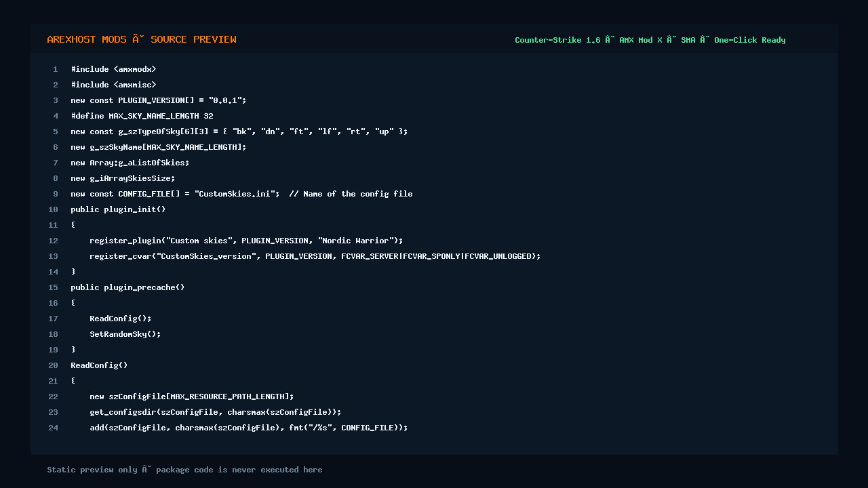868x488 pixels.
Task: Click the '// Name of the config file' comment
Action: 351,194
